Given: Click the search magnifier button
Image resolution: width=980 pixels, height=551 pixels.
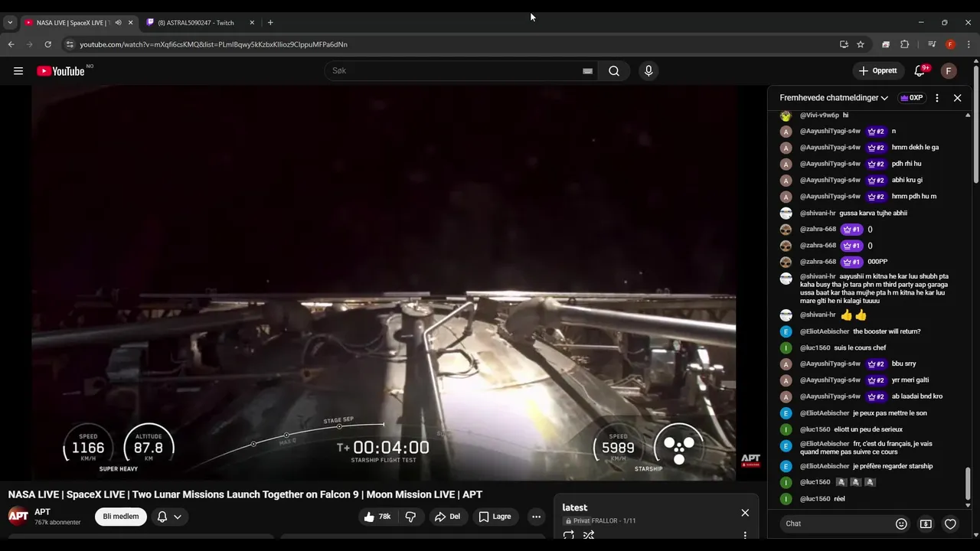Looking at the screenshot, I should click(x=614, y=71).
